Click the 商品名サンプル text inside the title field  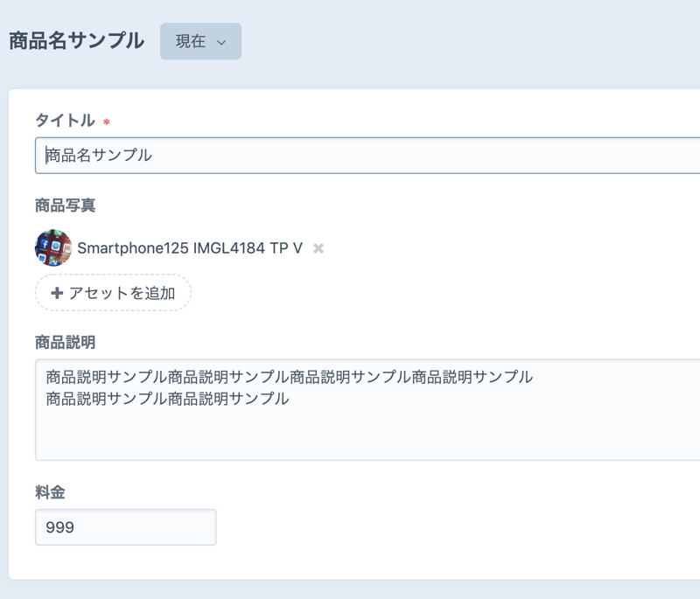point(99,156)
